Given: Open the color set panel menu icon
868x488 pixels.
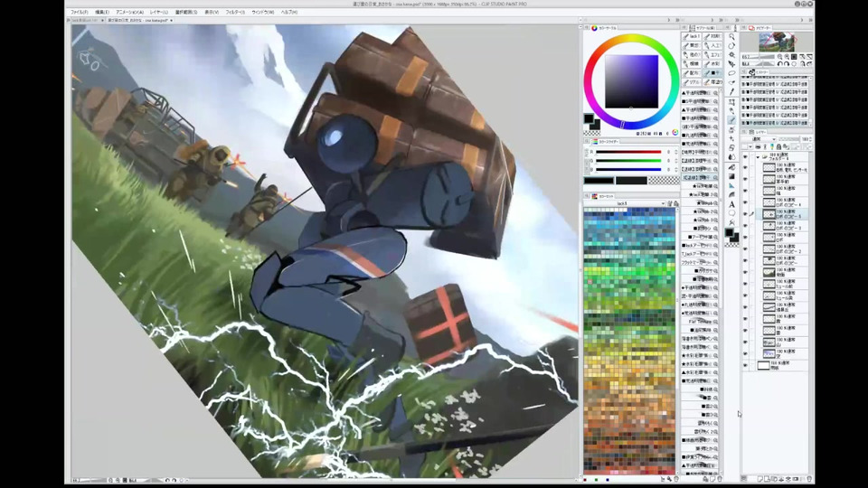Looking at the screenshot, I should [x=586, y=196].
